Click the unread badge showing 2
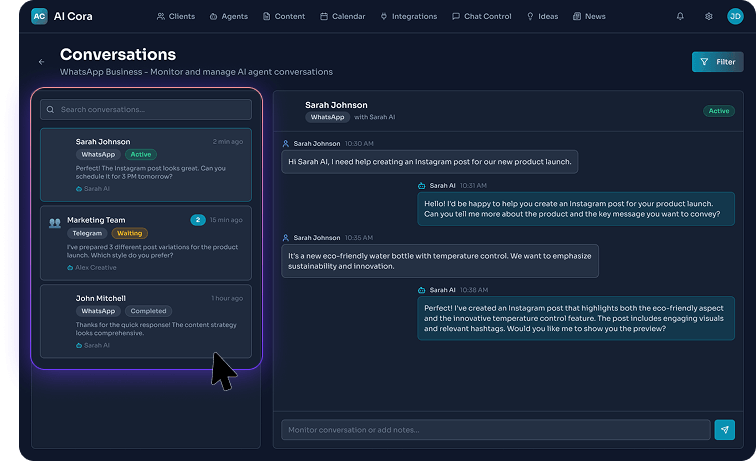The image size is (756, 461). coord(198,220)
